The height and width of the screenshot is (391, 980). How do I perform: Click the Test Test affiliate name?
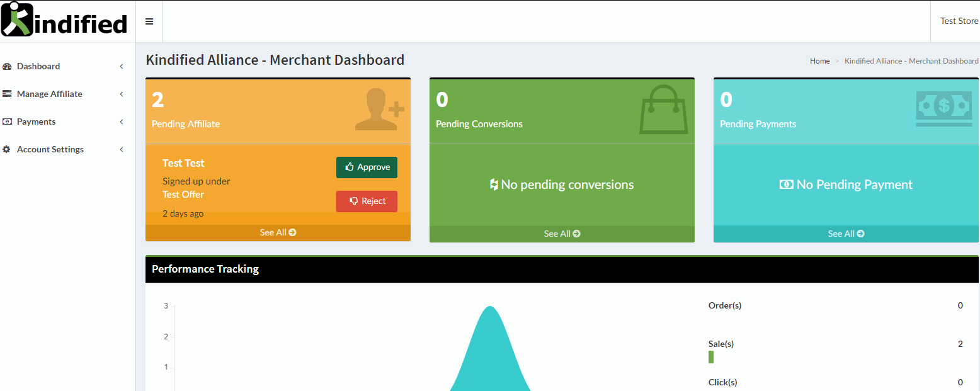pos(183,163)
